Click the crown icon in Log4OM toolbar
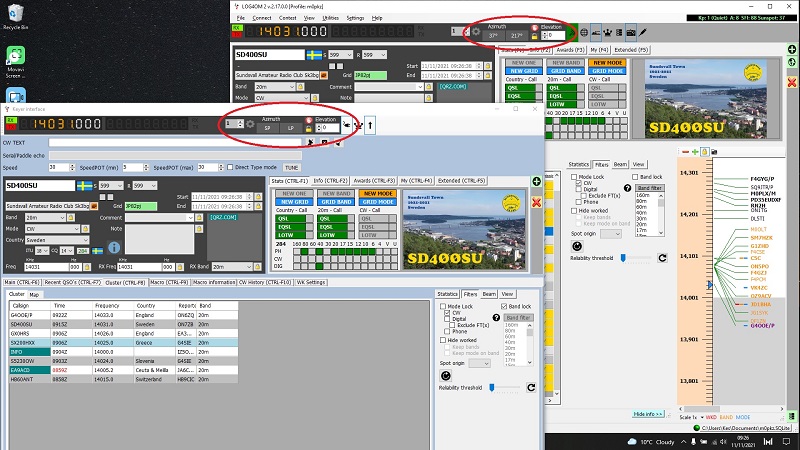The width and height of the screenshot is (800, 450). (x=607, y=32)
